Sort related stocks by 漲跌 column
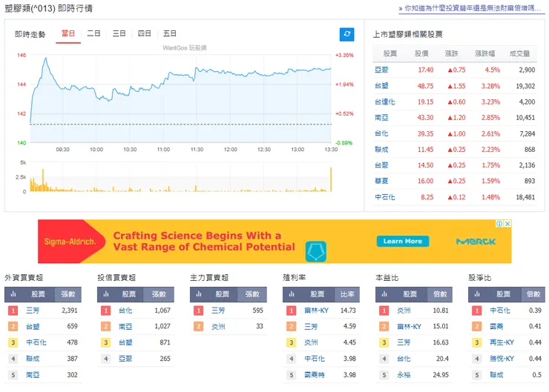Viewport: 549px width, 392px height. click(451, 53)
